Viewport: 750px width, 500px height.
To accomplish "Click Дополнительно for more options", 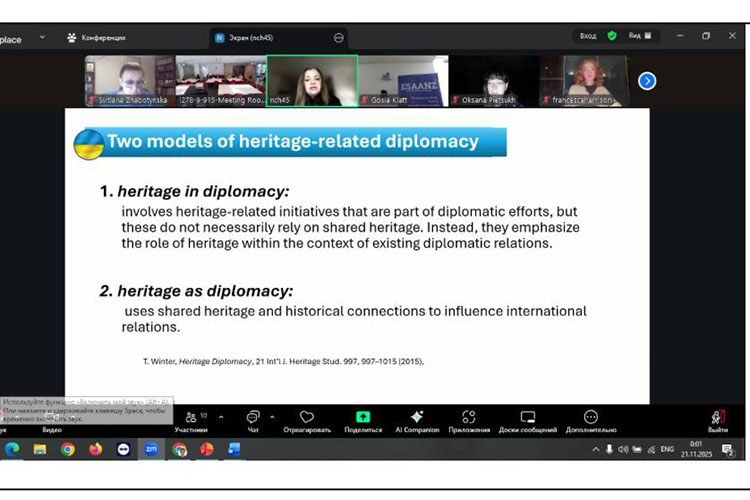I will 591,418.
